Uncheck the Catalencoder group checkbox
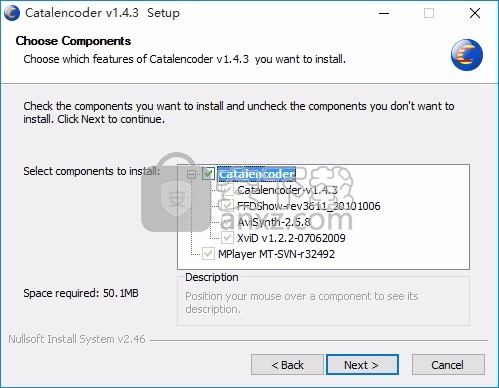 coord(208,174)
